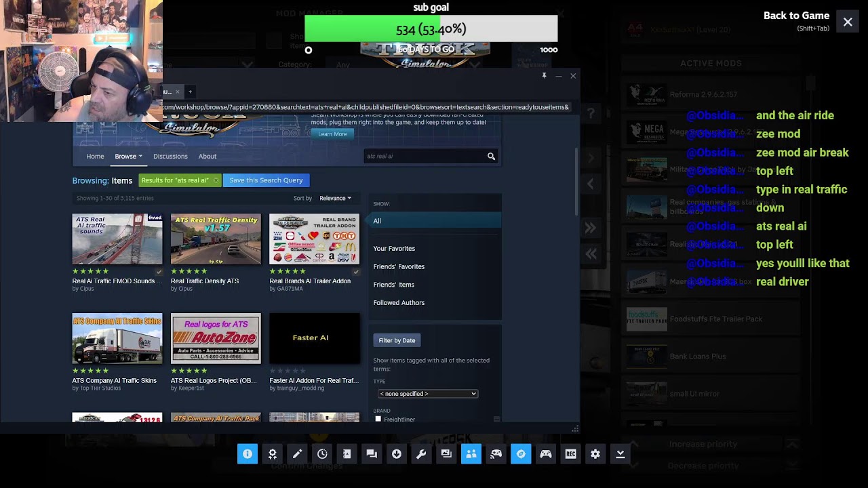Viewport: 868px width, 488px height.
Task: Click the wrench icon in overlay toolbar
Action: click(x=421, y=454)
